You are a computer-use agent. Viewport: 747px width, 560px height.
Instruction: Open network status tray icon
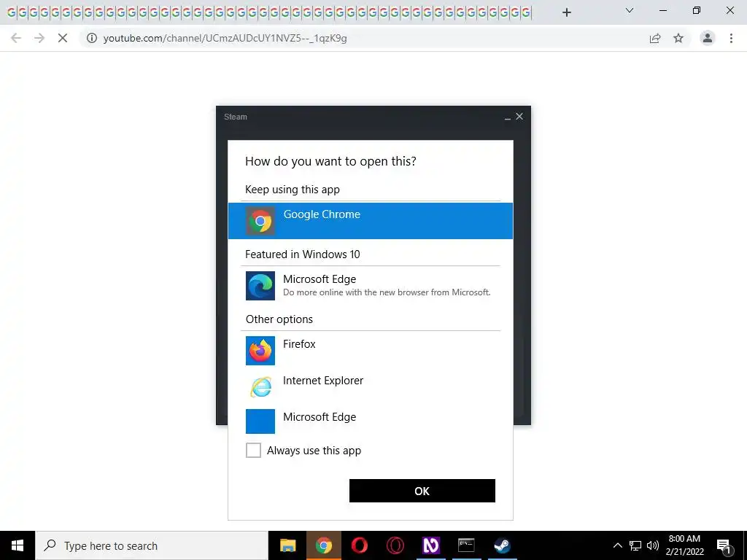(635, 545)
